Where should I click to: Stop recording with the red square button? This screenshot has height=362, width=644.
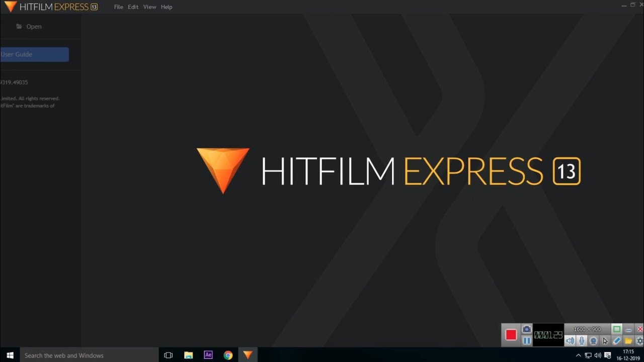[x=511, y=335]
